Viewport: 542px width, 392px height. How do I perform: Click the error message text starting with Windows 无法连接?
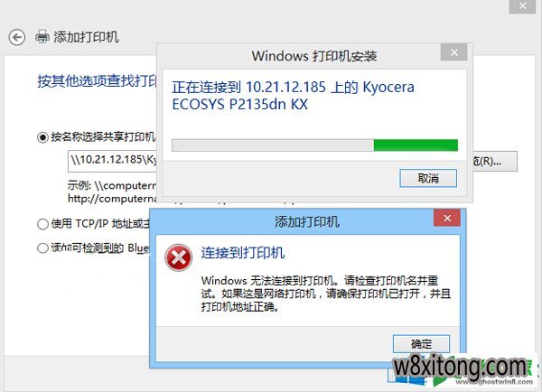[325, 294]
